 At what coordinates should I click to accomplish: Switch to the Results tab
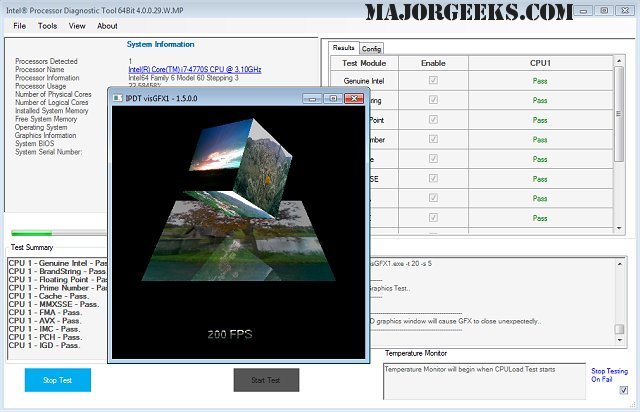tap(343, 48)
